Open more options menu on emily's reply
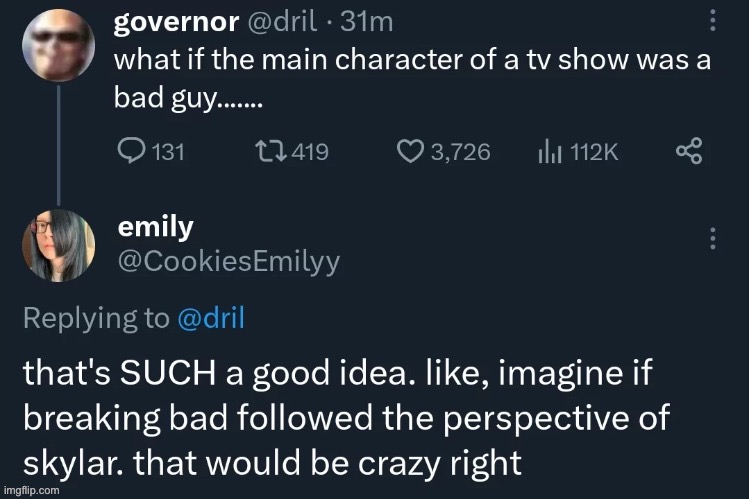Screen dimensions: 749x499 [712, 238]
